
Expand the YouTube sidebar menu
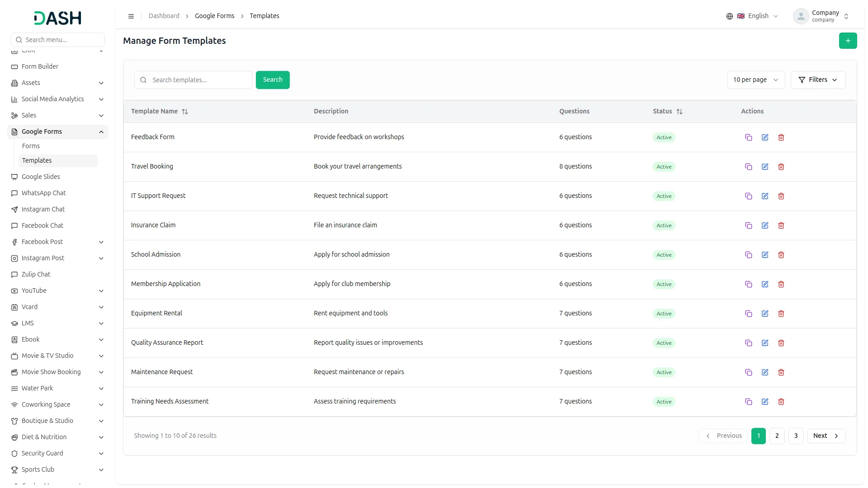click(x=58, y=291)
